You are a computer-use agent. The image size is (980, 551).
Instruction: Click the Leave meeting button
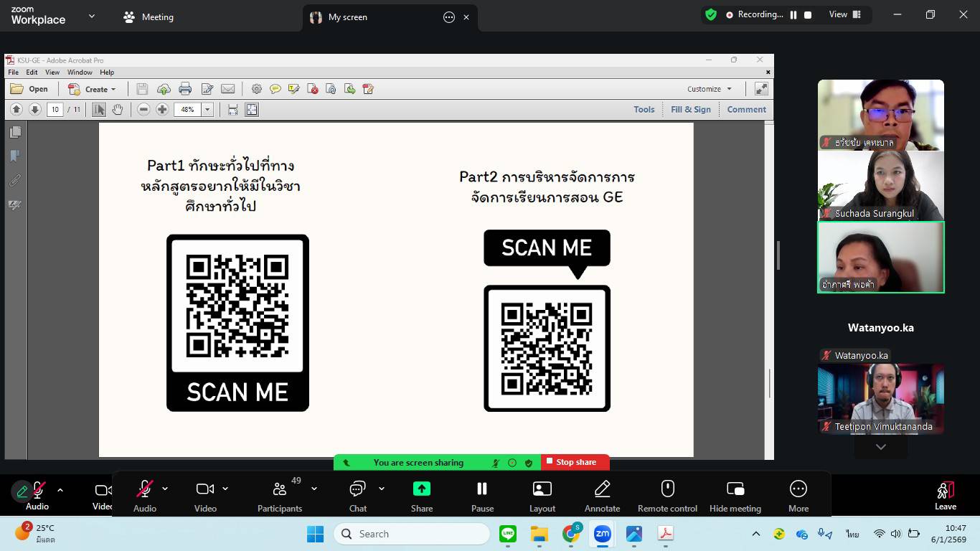945,494
